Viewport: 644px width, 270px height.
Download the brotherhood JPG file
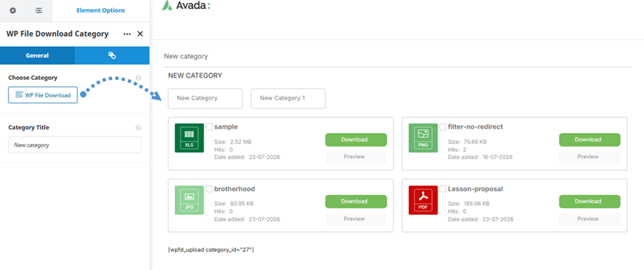click(x=356, y=201)
